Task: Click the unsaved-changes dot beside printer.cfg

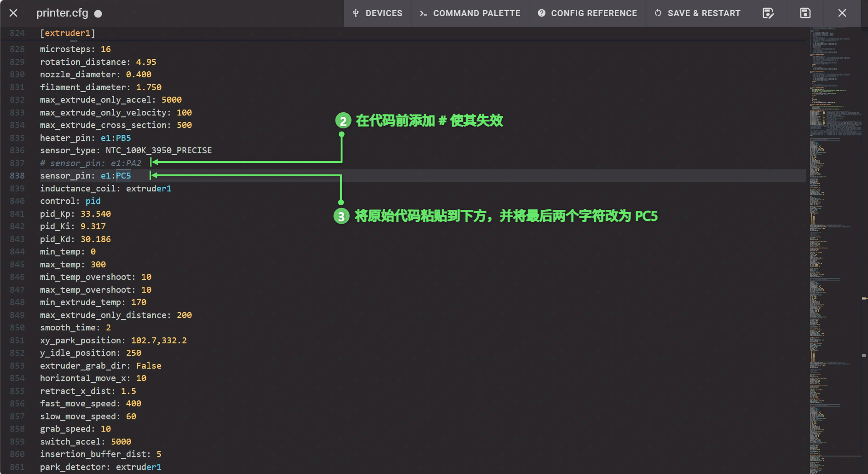Action: 98,14
